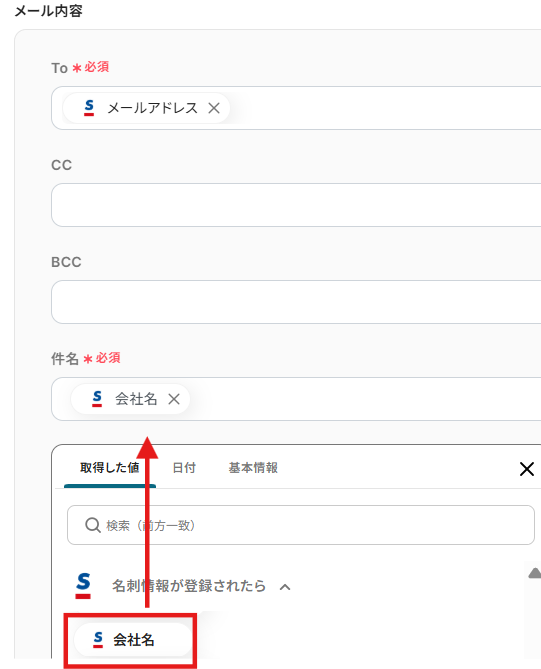Click the Sansan icon in the 件名 chip
The width and height of the screenshot is (541, 669).
click(x=97, y=399)
